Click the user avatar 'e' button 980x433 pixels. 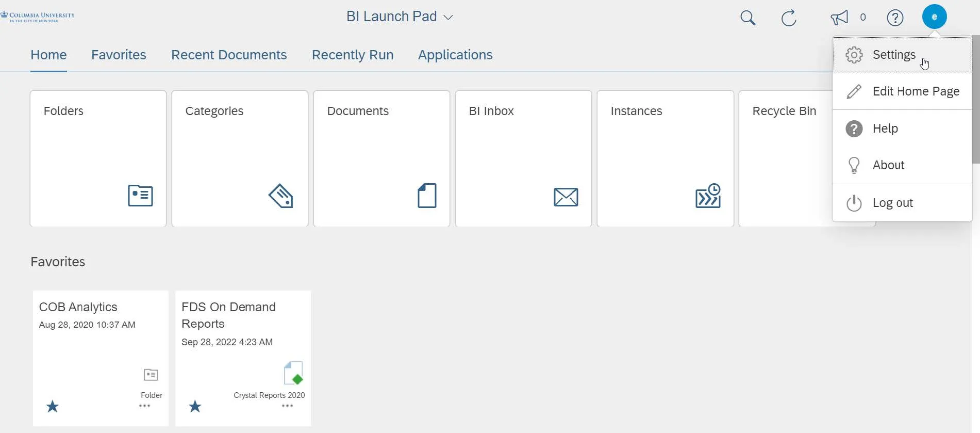click(x=934, y=17)
